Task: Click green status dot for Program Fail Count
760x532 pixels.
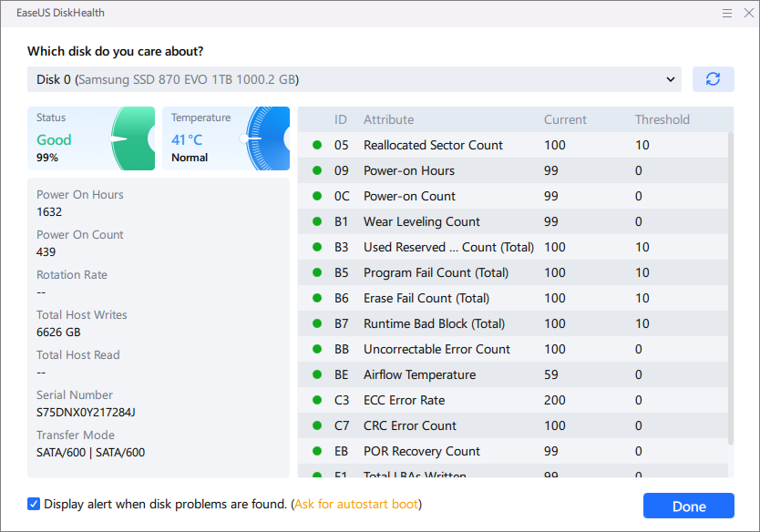Action: click(317, 272)
